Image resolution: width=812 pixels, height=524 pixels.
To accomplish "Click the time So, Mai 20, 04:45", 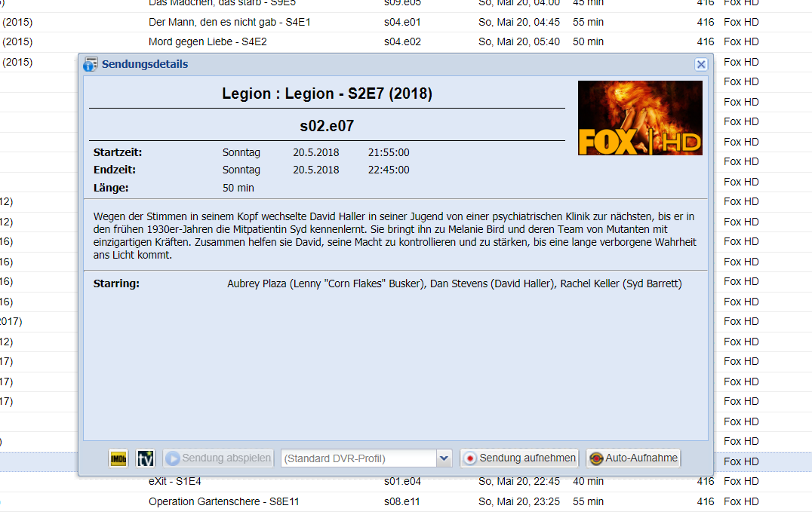I will [519, 23].
